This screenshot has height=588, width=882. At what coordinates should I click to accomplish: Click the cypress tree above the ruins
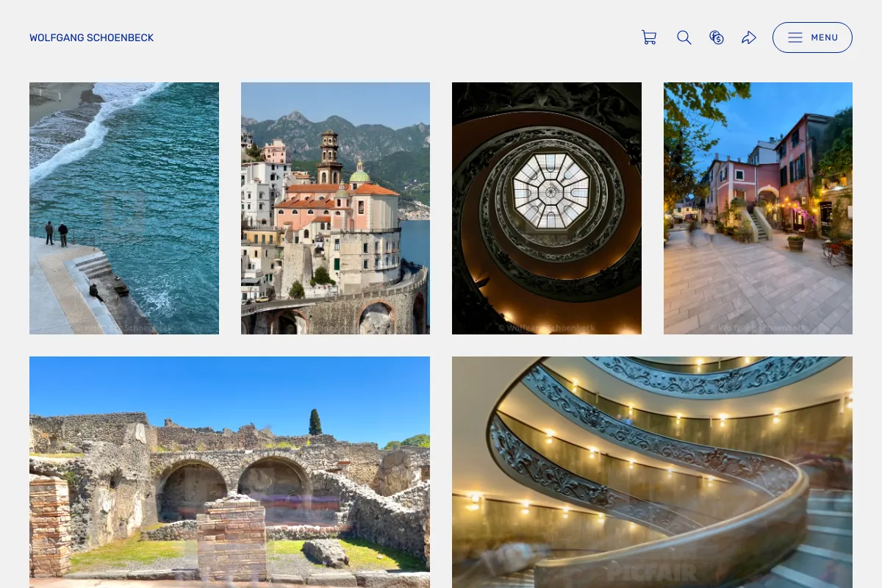[x=315, y=422]
